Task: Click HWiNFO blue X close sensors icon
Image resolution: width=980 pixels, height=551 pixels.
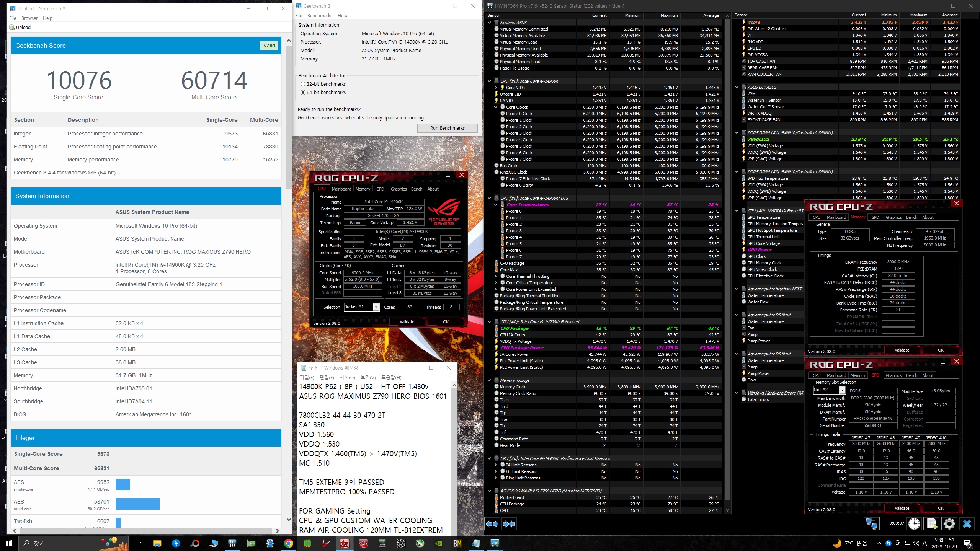Action: click(967, 523)
